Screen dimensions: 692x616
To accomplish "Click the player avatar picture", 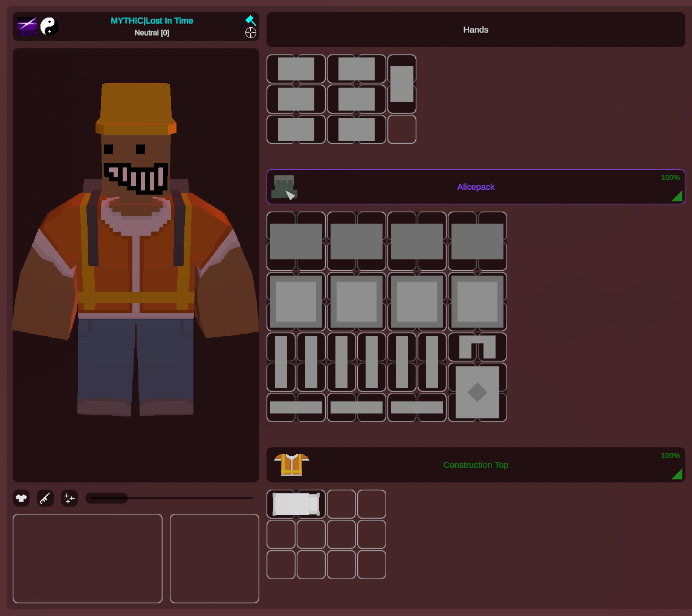I will point(27,27).
